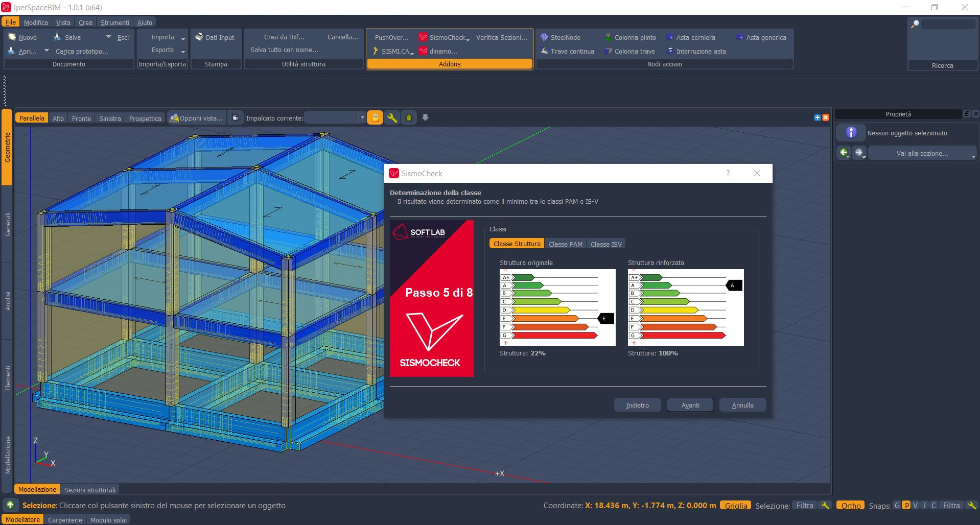Toggle the P snap
Screen dimensions: 980x525
[906, 505]
